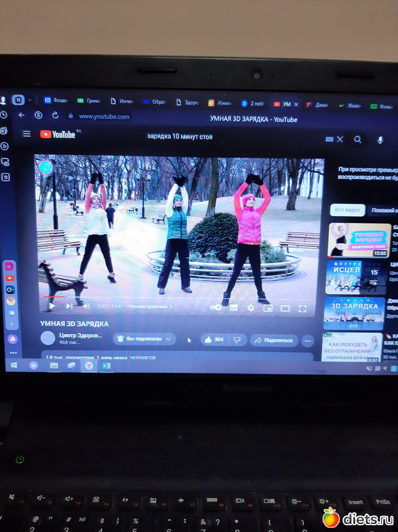Image resolution: width=398 pixels, height=532 pixels.
Task: Enter fullscreen mode on the video
Action: coord(302,309)
